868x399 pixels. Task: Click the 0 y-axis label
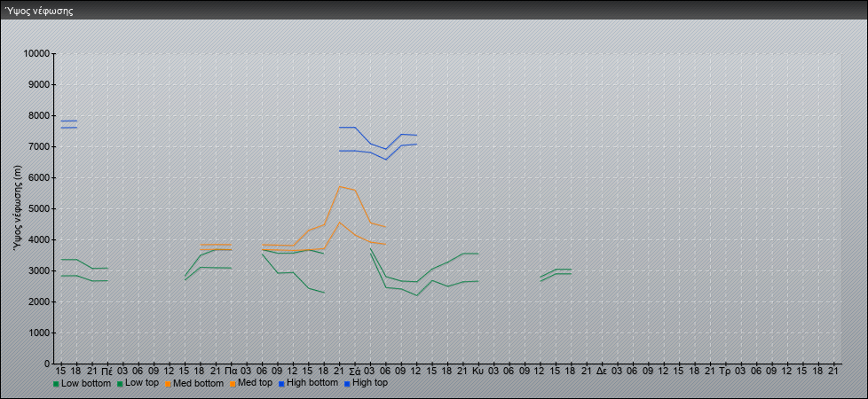[x=47, y=364]
